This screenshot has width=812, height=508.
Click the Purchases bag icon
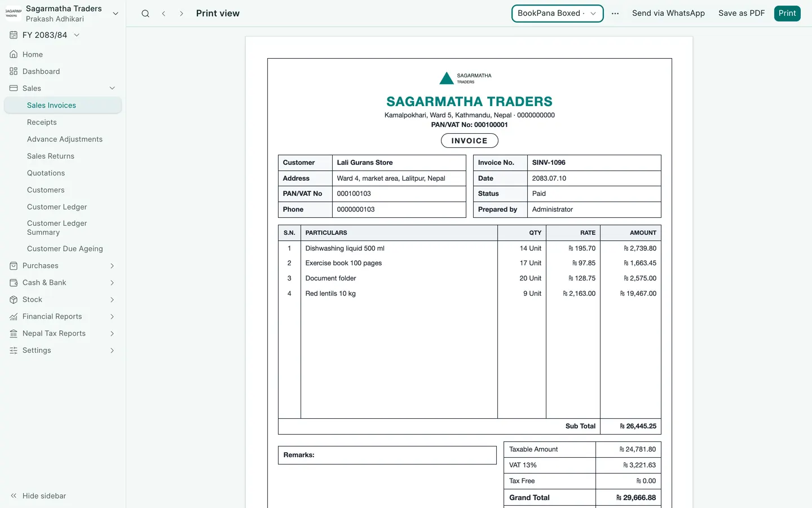[14, 265]
